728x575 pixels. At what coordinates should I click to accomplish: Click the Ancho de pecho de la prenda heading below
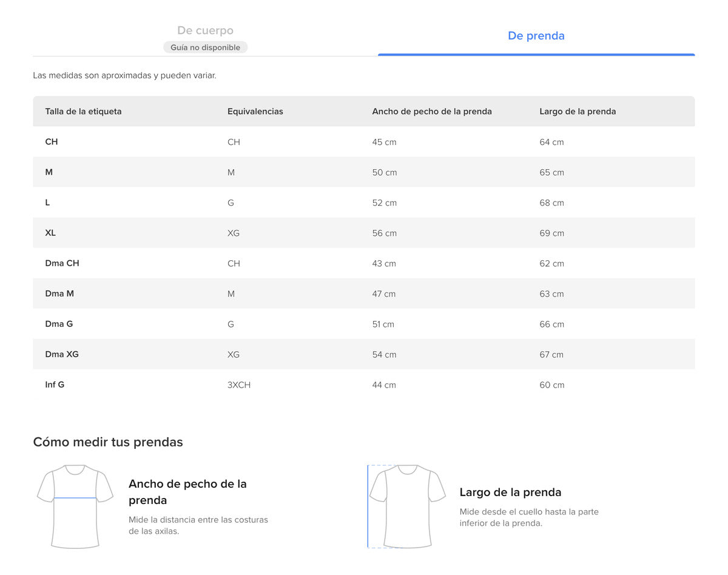(x=187, y=492)
